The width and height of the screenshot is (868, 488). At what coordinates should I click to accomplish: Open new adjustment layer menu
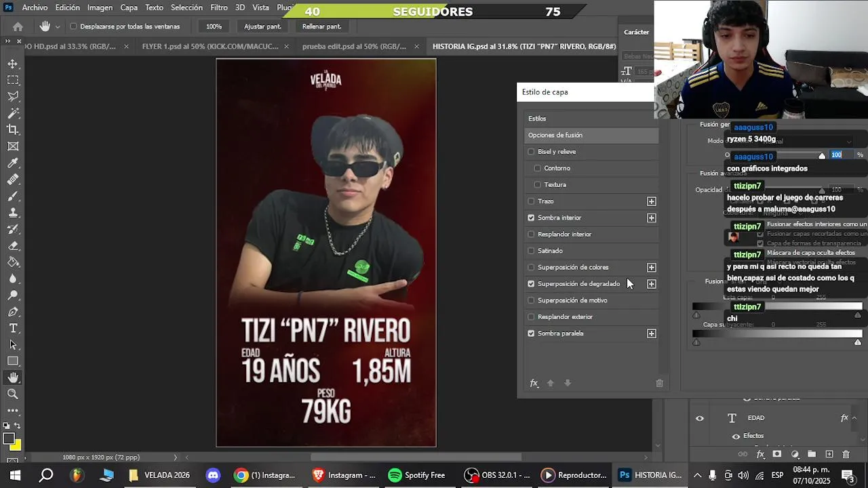click(x=795, y=454)
